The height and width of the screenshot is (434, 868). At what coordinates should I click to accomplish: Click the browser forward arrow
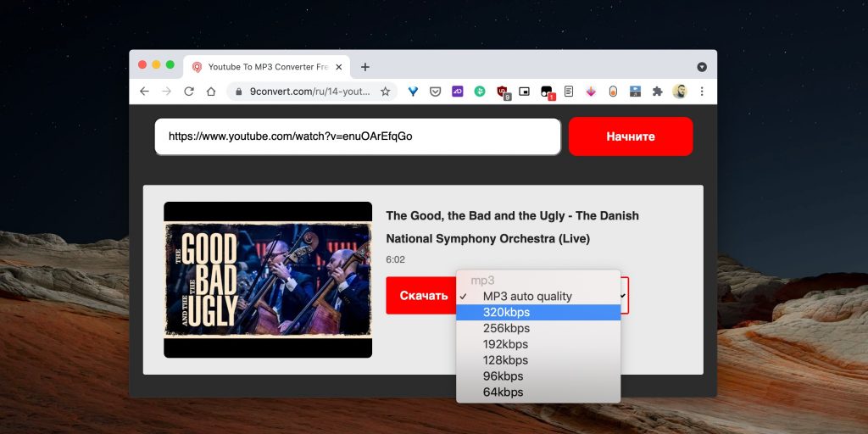[167, 92]
